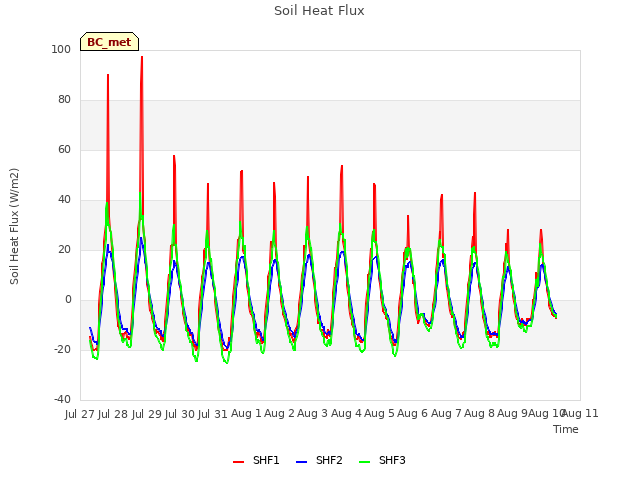Screen dimensions: 640x480
Task: Click the Aug 11 x-axis label
Action: [581, 413]
